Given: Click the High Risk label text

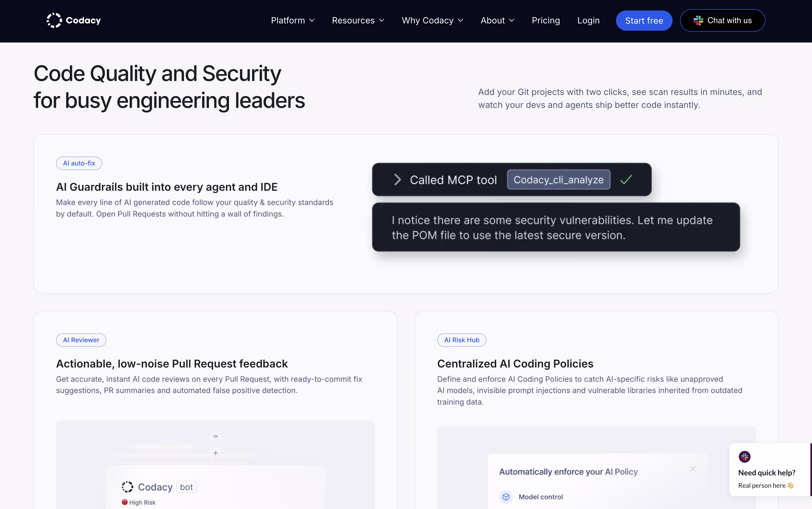Looking at the screenshot, I should click(142, 502).
